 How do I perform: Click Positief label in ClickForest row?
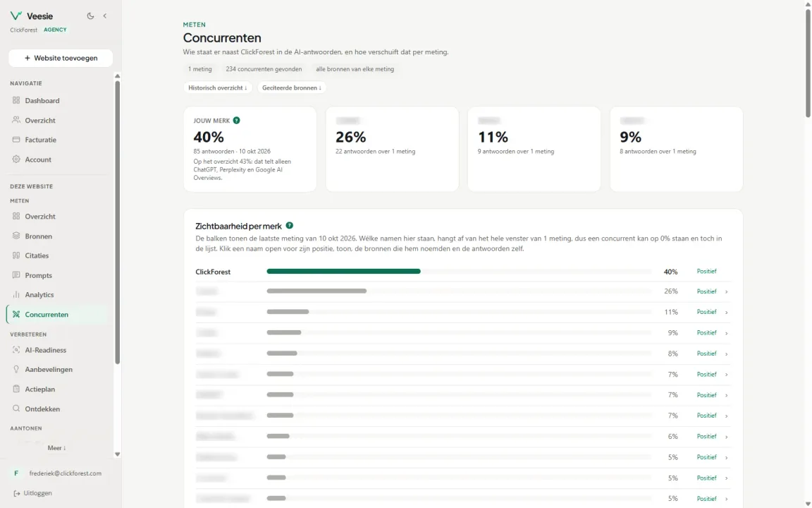tap(706, 271)
